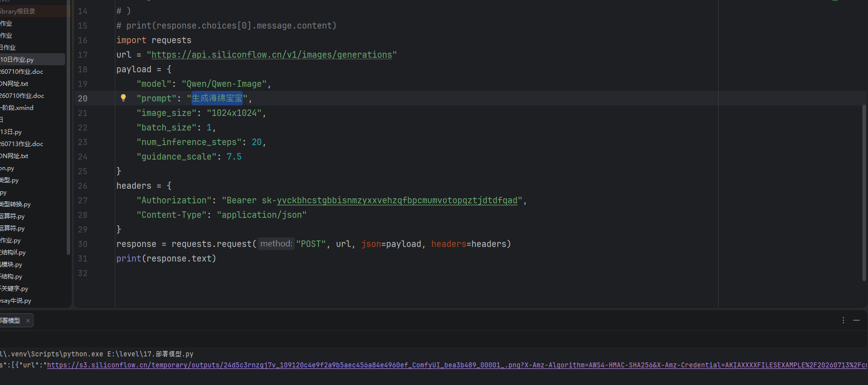Click num_inference_steps value 20
This screenshot has width=868, height=385.
pos(257,142)
